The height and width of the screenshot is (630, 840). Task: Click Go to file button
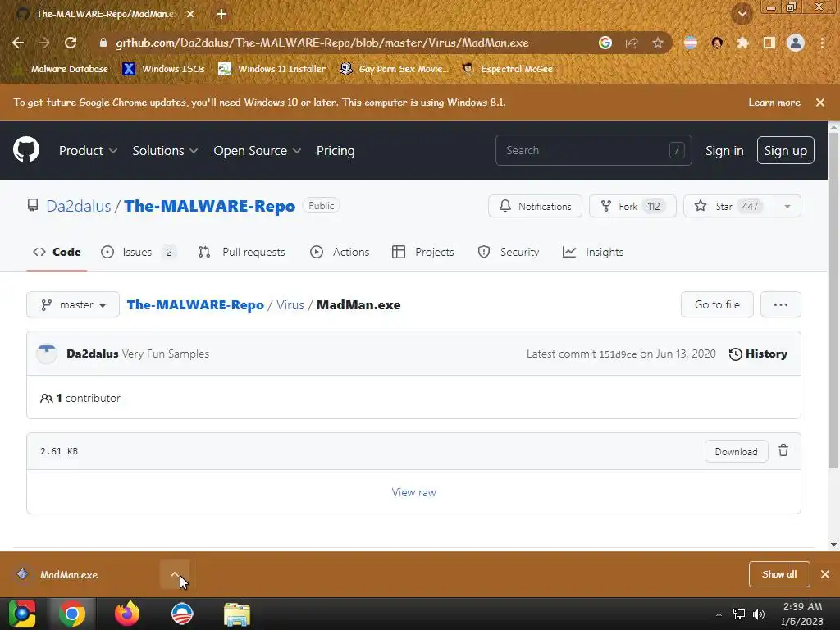pyautogui.click(x=717, y=304)
